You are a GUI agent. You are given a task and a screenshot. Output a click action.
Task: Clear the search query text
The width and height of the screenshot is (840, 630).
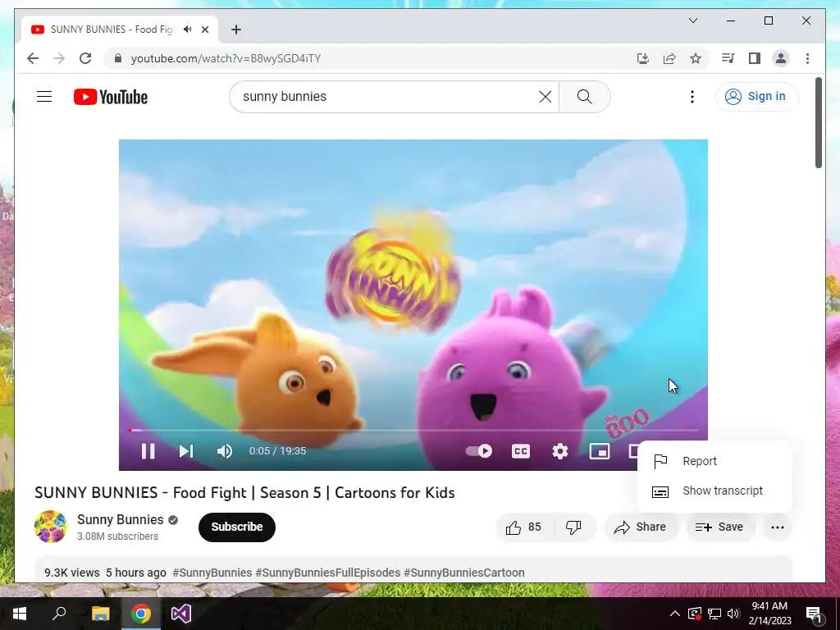(546, 97)
